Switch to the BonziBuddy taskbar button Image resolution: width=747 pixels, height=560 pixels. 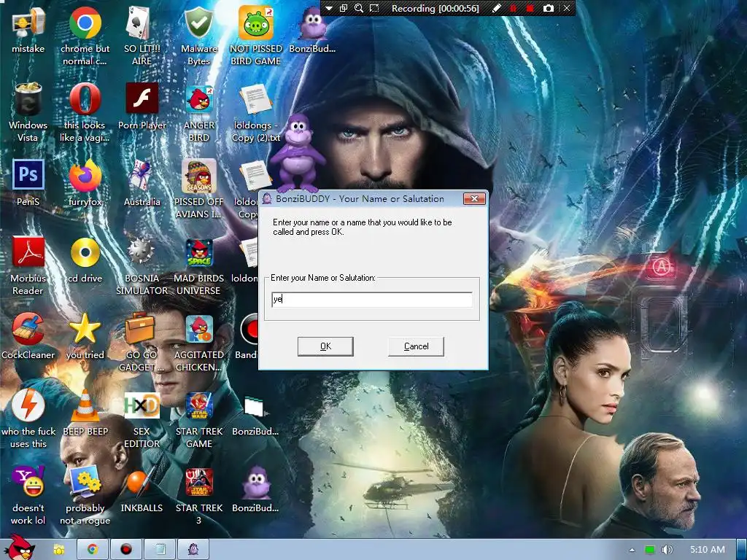point(193,550)
